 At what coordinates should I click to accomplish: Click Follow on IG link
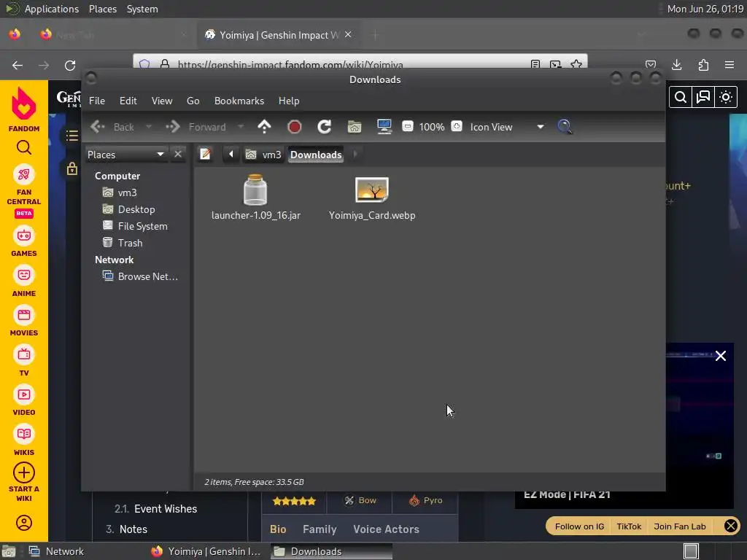click(x=579, y=526)
